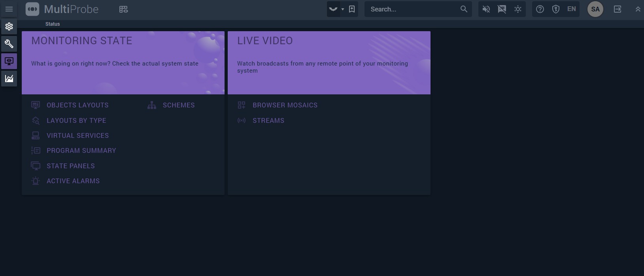Open the Active Alarms link
Screen dimensions: 644x276
coord(73,181)
